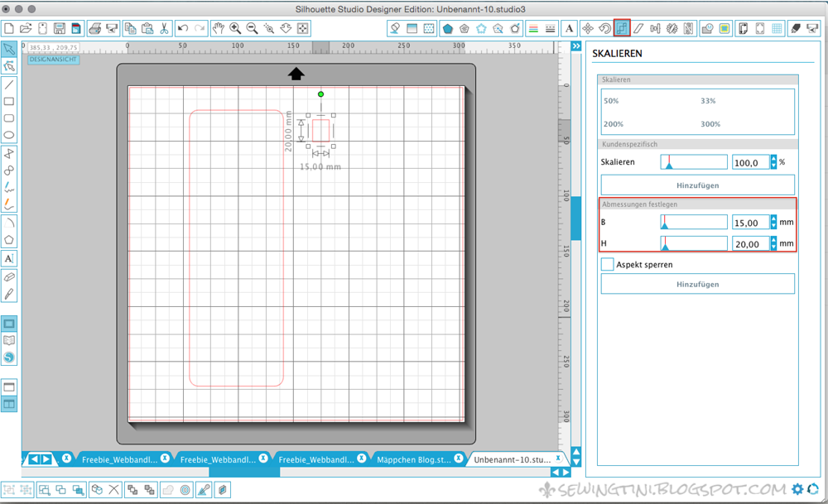The height and width of the screenshot is (504, 828).
Task: Adjust the Skalieren percent stepper arrows
Action: [773, 162]
